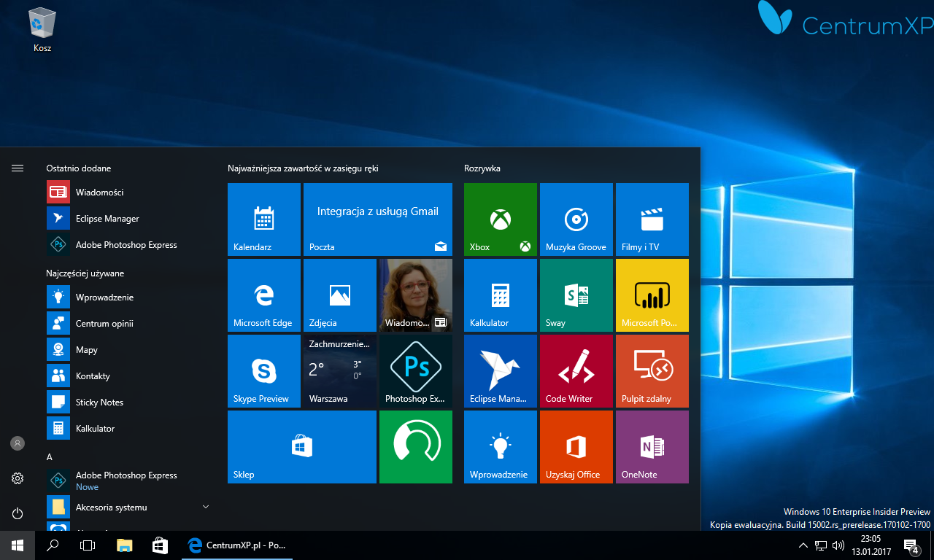Open Store icon on taskbar
Viewport: 934px width, 560px height.
click(x=160, y=545)
